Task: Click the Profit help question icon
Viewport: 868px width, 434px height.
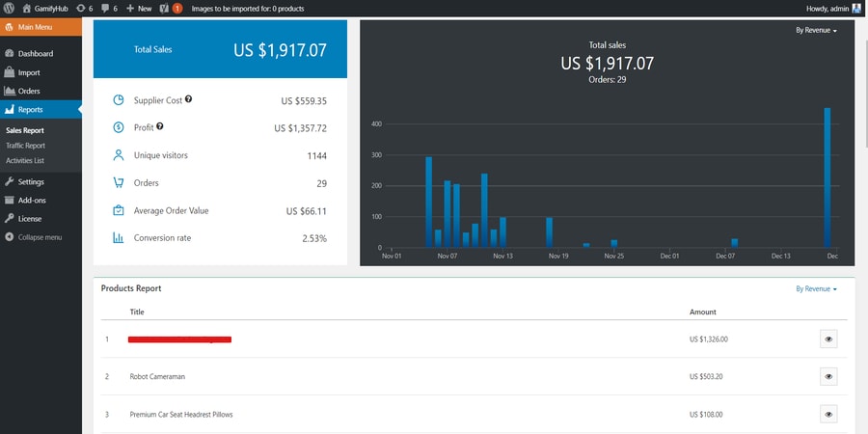Action: [x=160, y=126]
